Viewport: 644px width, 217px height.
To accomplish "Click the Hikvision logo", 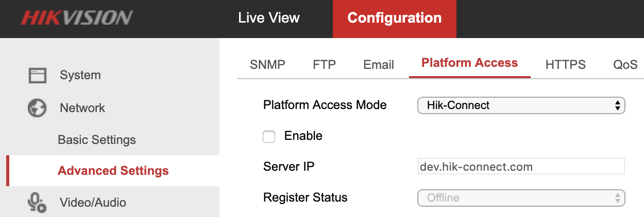I will [x=76, y=19].
